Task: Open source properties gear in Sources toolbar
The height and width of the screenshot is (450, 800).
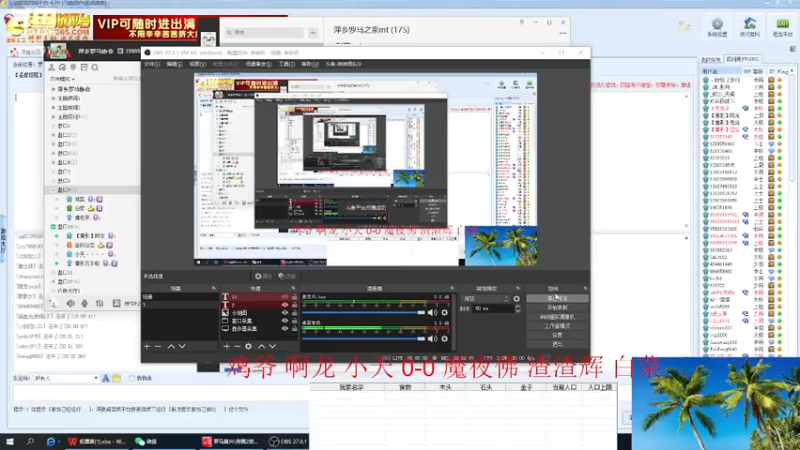Action: 248,346
